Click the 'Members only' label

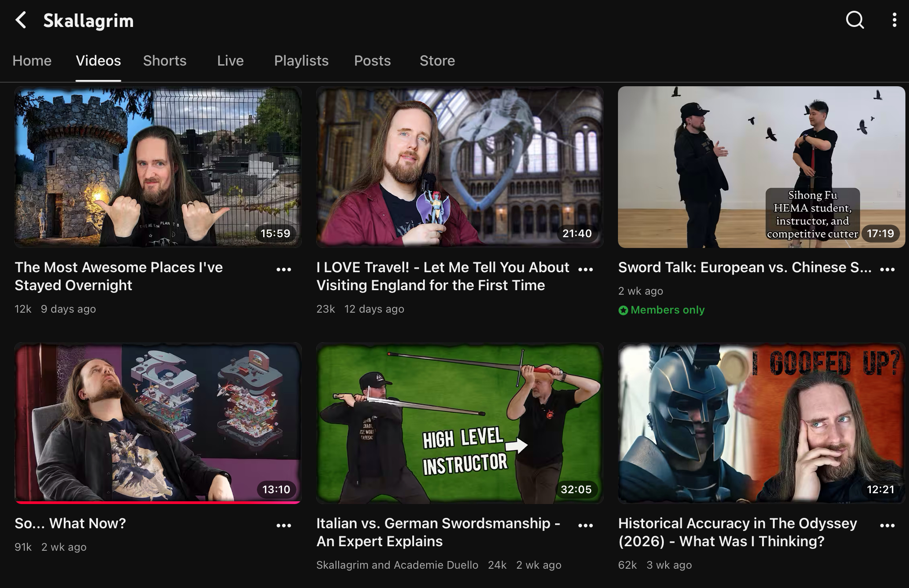[x=667, y=310]
